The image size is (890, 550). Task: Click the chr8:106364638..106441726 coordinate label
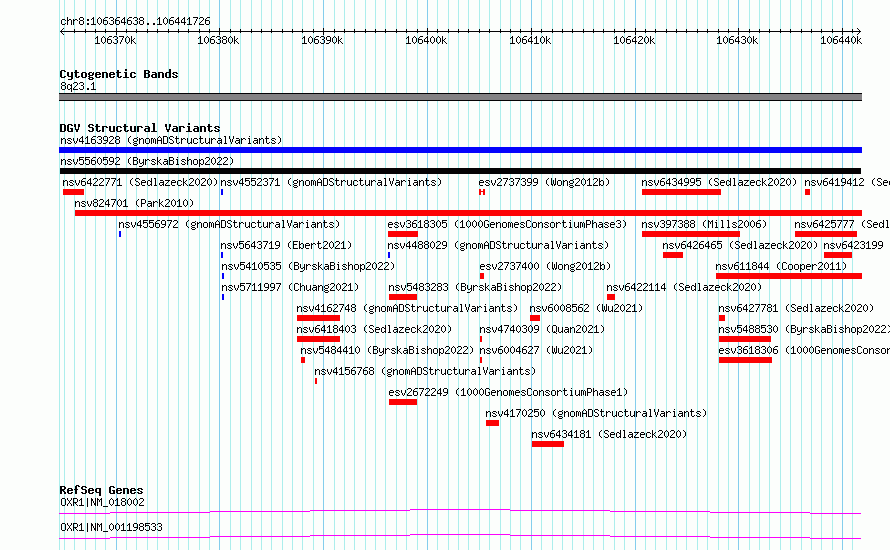tap(135, 22)
